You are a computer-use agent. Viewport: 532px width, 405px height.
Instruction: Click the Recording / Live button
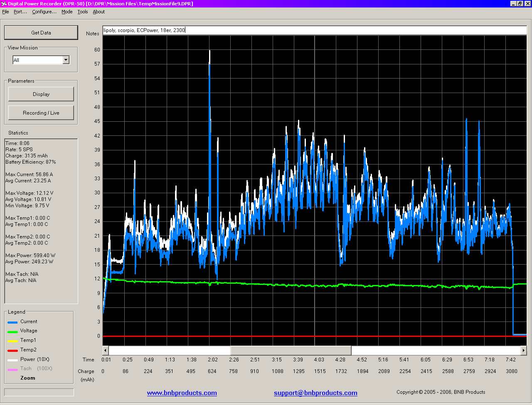pos(41,113)
